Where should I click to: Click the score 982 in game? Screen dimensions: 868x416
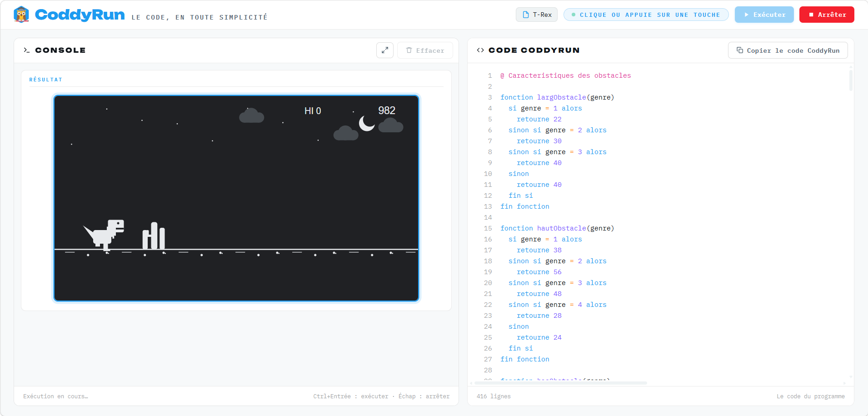pyautogui.click(x=387, y=110)
